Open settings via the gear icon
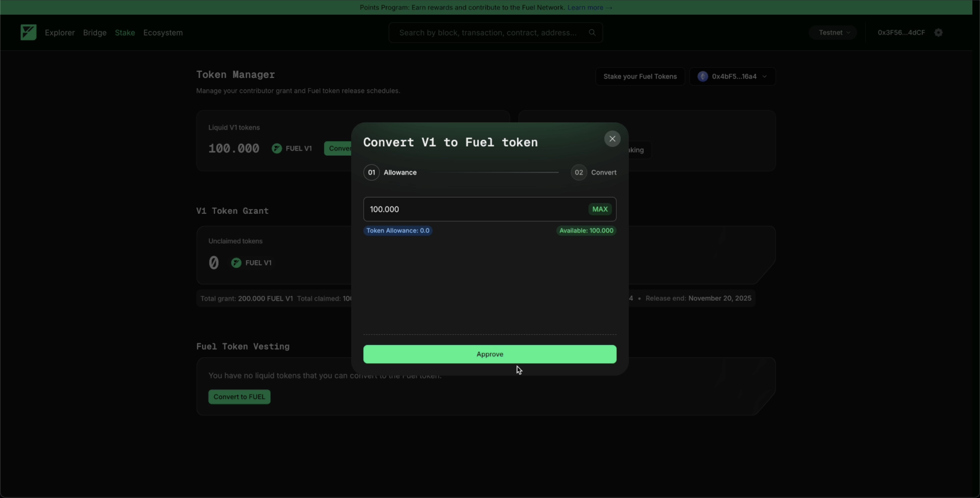The height and width of the screenshot is (498, 980). point(939,32)
